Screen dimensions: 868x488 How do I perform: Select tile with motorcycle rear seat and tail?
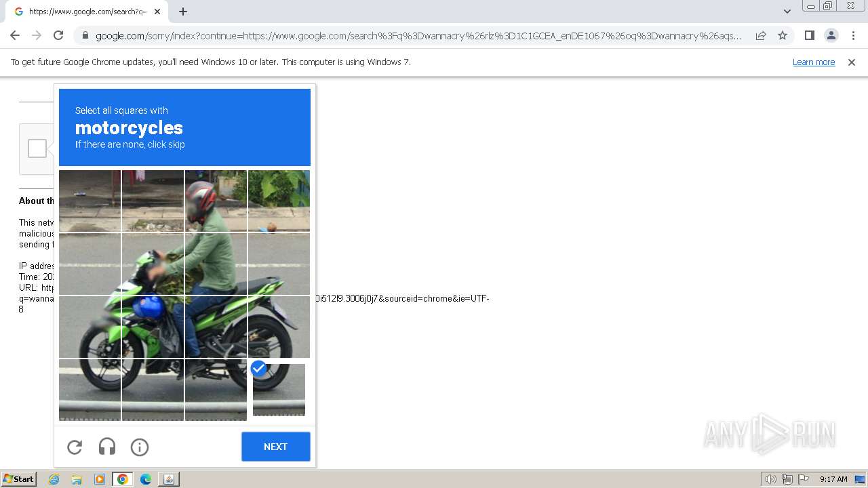point(279,327)
